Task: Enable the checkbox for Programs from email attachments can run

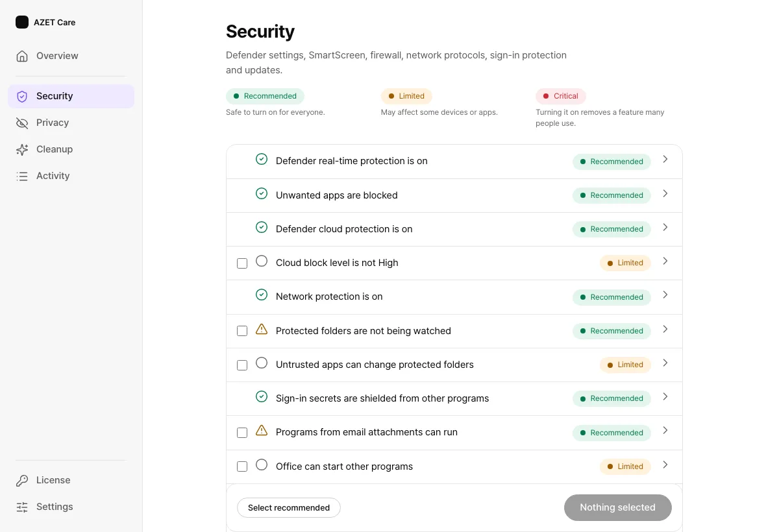Action: 242,433
